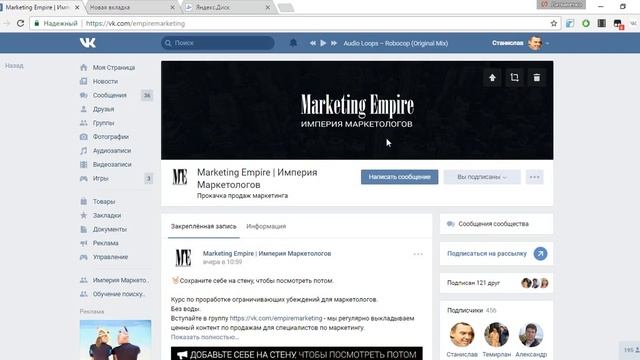
Task: Click browser address bar URL
Action: 136,24
